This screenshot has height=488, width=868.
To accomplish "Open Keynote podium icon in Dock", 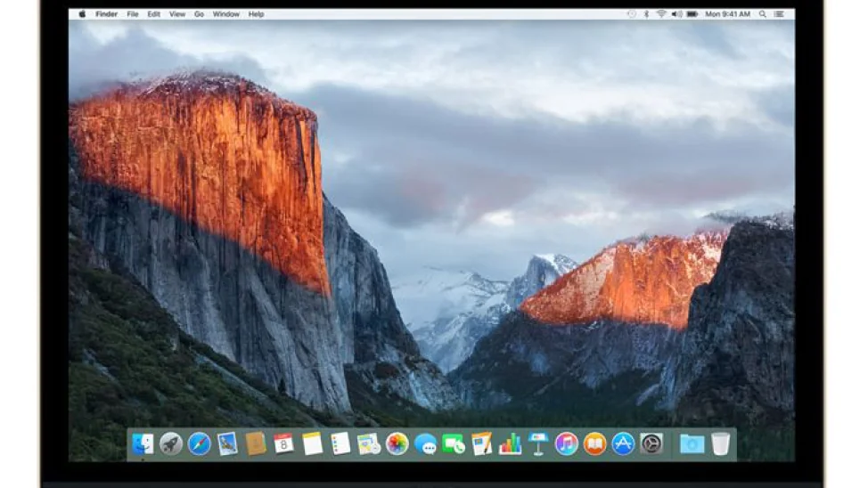I will click(538, 443).
